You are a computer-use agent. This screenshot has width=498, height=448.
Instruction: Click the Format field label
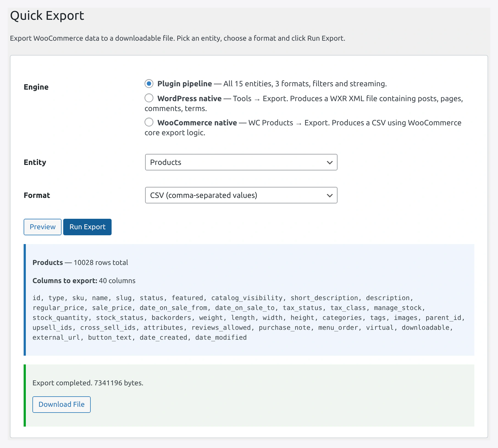37,195
